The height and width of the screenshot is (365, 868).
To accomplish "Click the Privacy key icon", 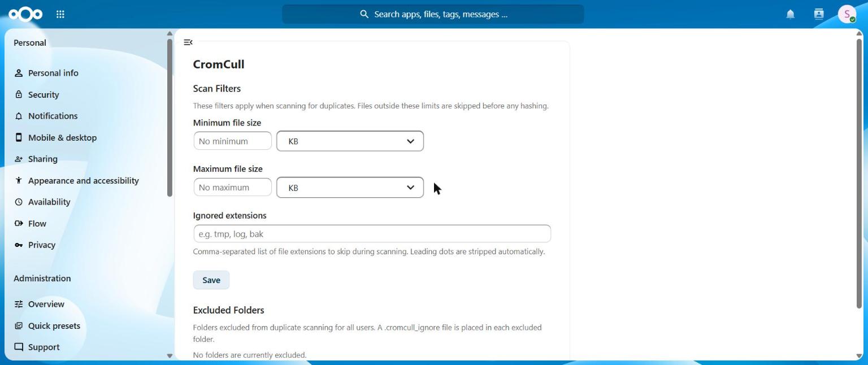I will coord(19,245).
